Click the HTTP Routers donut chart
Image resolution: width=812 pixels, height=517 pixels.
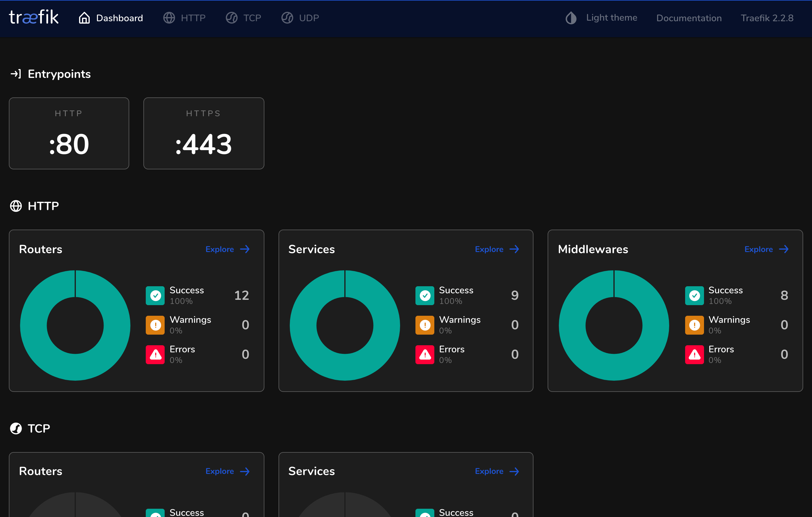[x=75, y=325]
